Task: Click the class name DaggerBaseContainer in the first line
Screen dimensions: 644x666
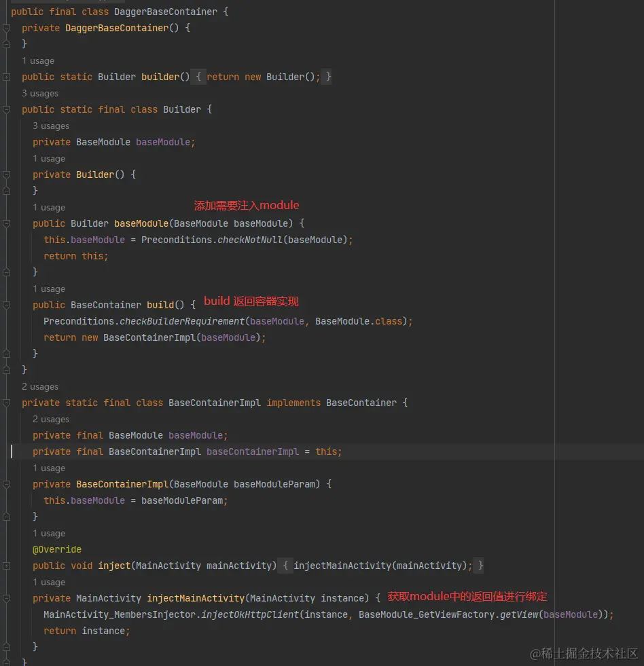Action: [x=165, y=12]
